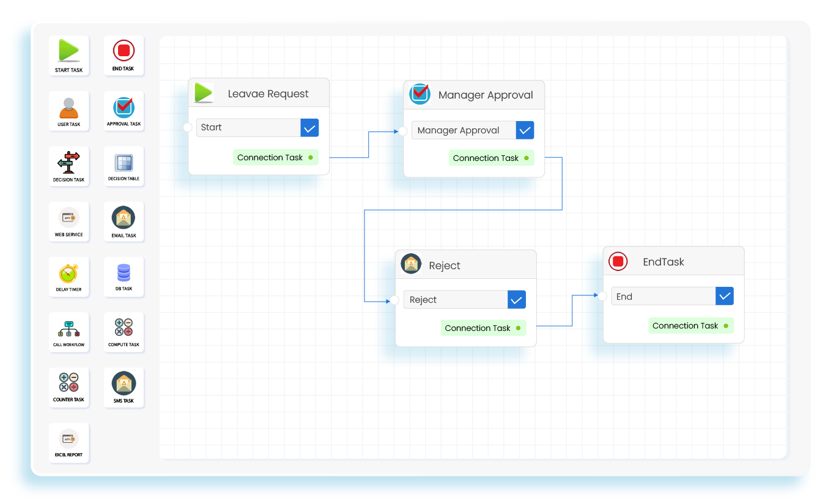Open the Start dropdown in Leavae Request node

248,127
